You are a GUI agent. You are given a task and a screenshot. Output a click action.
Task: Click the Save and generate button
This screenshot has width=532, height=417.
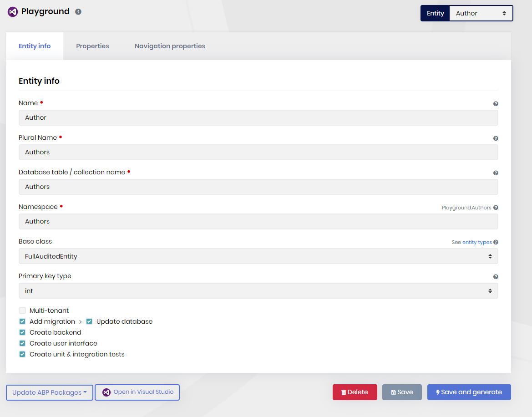click(x=469, y=392)
